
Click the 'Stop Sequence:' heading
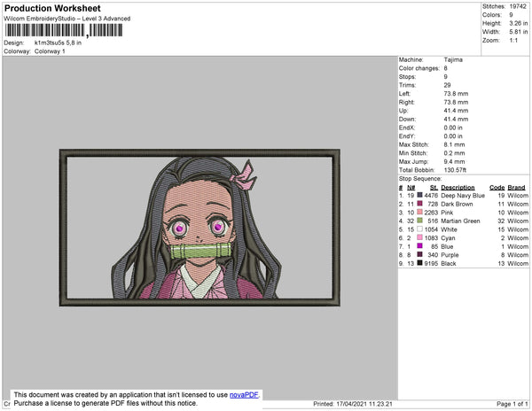click(x=420, y=179)
